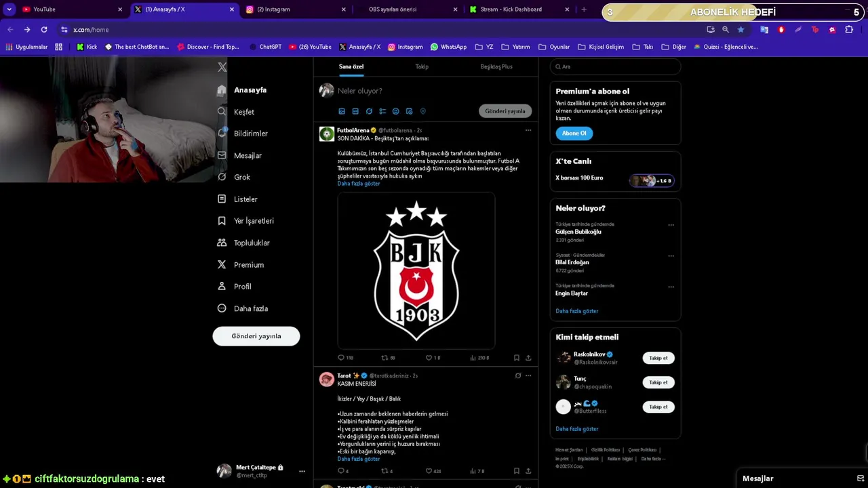
Task: Click the Profil person icon
Action: point(222,286)
